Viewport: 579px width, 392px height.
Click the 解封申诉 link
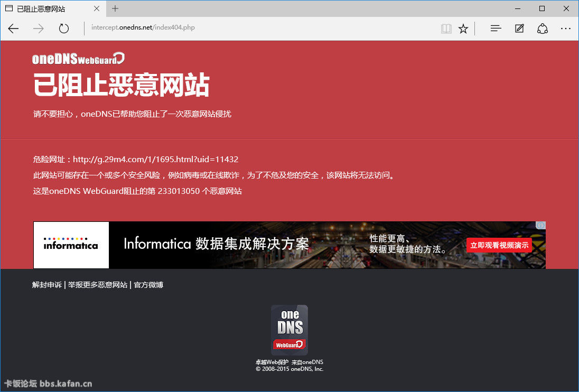(47, 285)
